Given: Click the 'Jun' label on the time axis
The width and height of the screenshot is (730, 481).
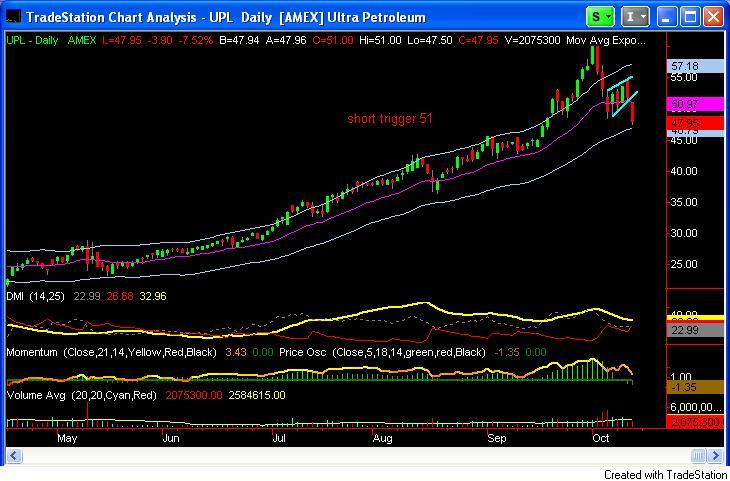Looking at the screenshot, I should point(170,439).
